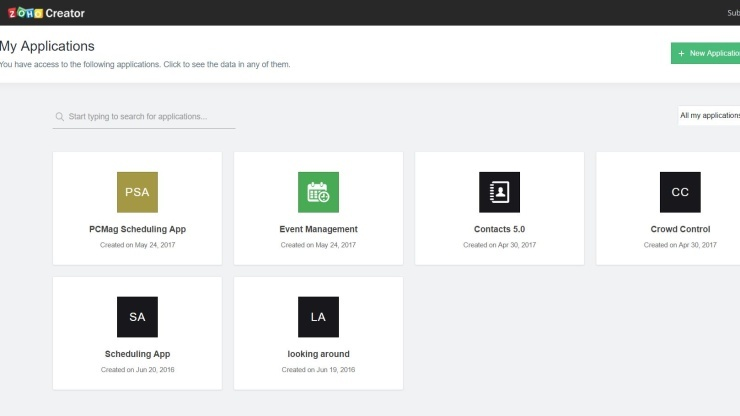The image size is (740, 416).
Task: Click the My Applications heading
Action: coord(47,46)
